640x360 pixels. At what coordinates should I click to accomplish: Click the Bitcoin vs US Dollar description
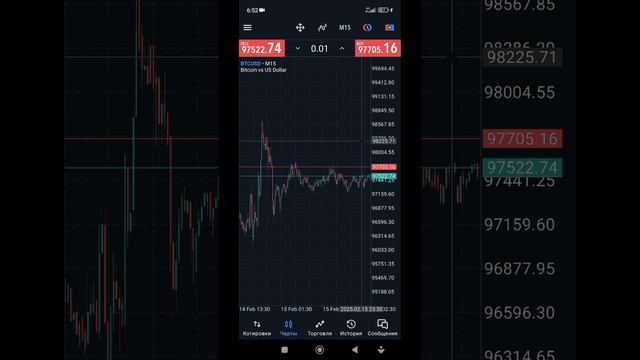[x=263, y=70]
